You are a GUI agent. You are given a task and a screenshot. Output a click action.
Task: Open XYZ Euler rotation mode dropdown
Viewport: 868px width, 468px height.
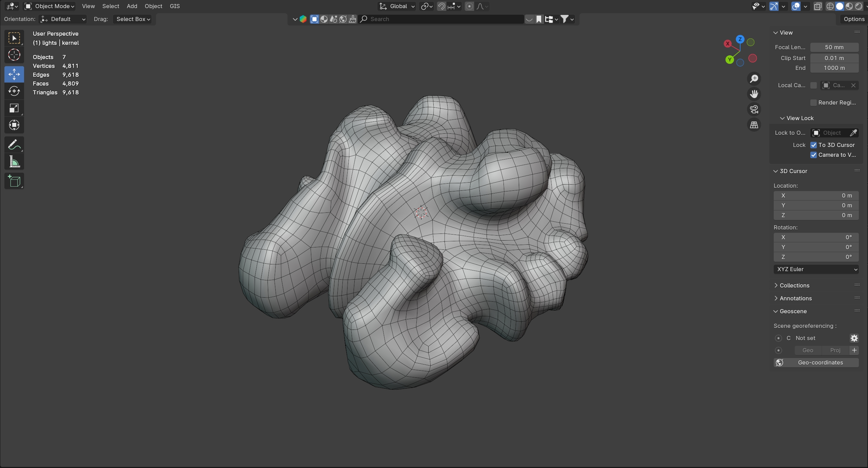tap(816, 269)
